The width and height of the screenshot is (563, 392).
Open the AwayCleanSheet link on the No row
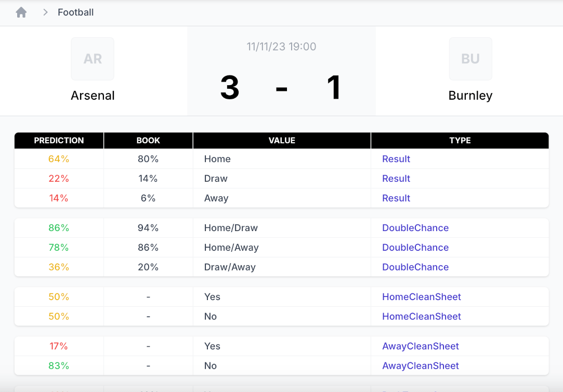tap(421, 366)
